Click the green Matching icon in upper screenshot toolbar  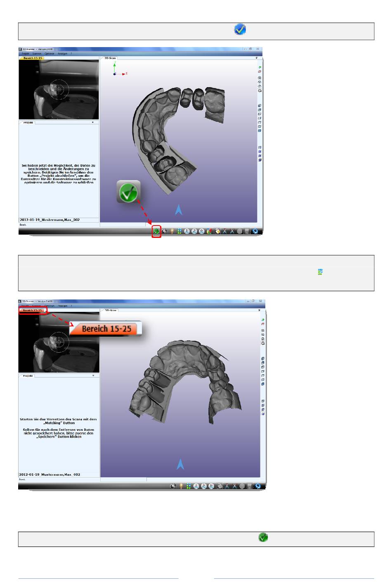pyautogui.click(x=179, y=231)
